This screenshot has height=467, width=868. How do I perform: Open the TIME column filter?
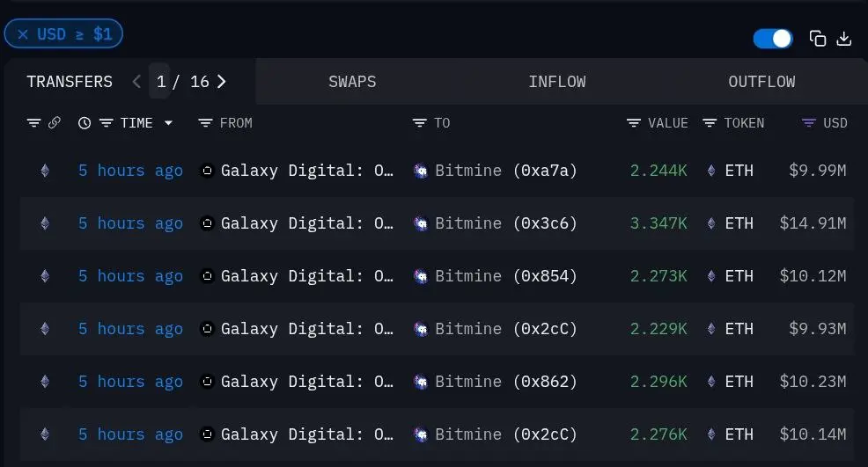click(x=107, y=123)
